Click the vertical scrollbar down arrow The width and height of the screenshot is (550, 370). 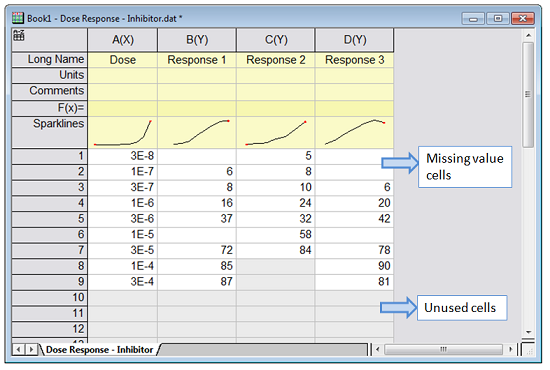[528, 332]
